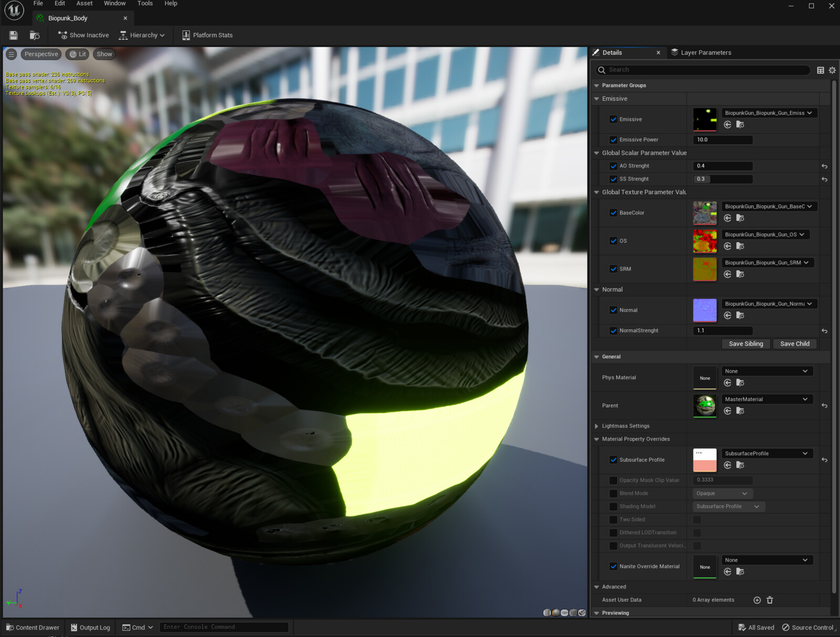Remove all Asset User Data array elements

[x=770, y=600]
